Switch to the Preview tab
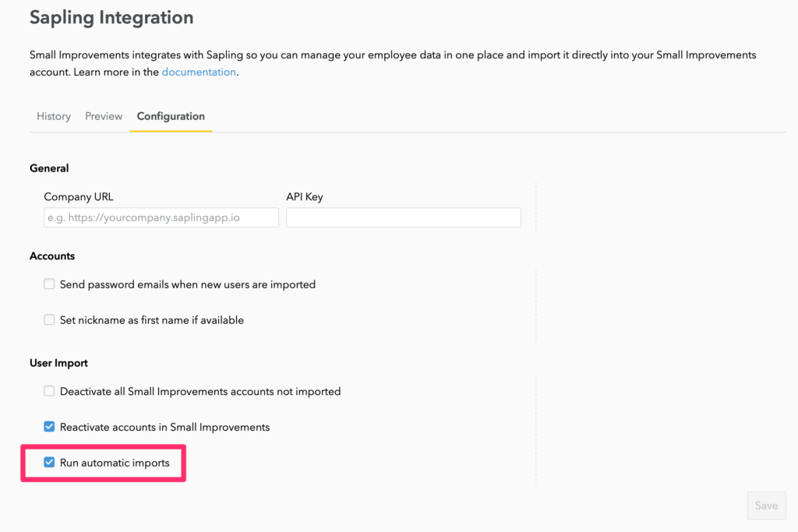The image size is (798, 532). tap(104, 116)
